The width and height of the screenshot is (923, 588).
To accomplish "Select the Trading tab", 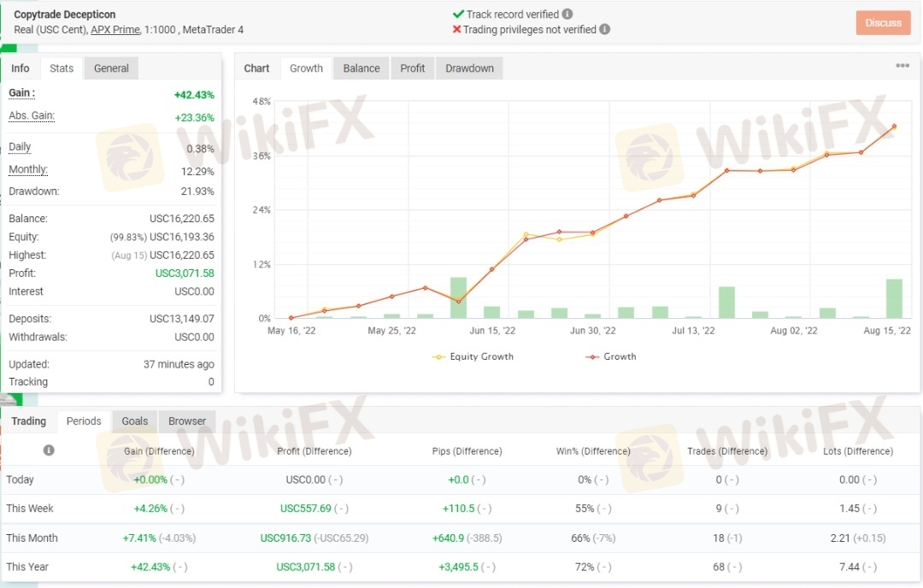I will pyautogui.click(x=29, y=421).
